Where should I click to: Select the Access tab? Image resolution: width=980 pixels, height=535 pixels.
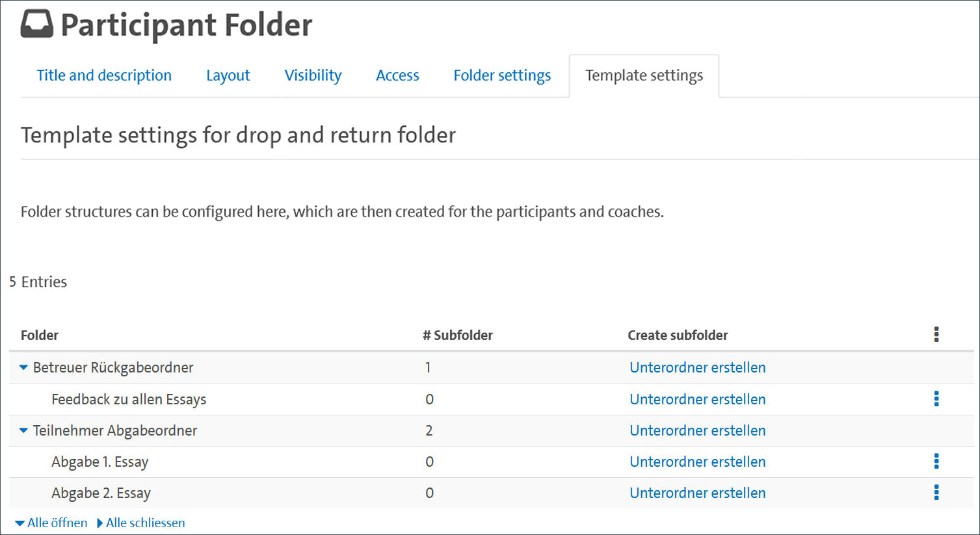(397, 76)
